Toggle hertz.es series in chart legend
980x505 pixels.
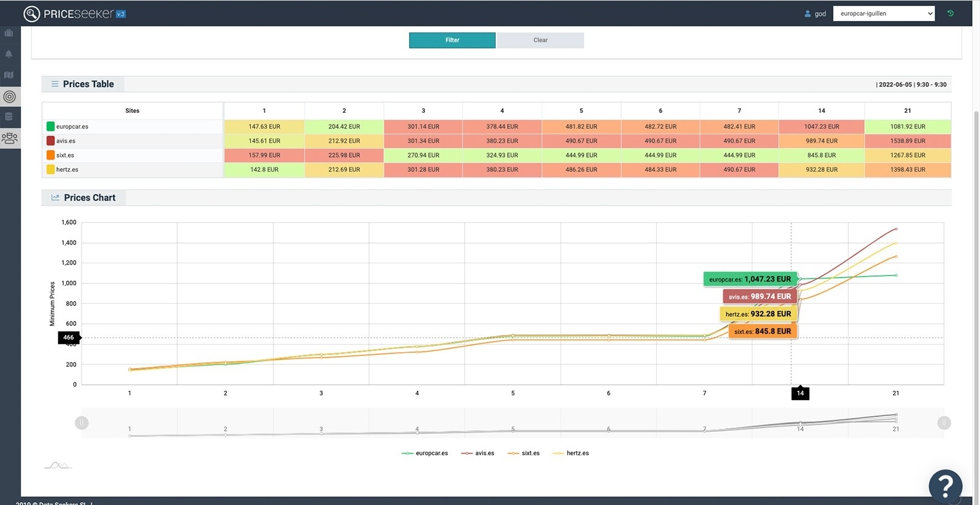pos(571,453)
